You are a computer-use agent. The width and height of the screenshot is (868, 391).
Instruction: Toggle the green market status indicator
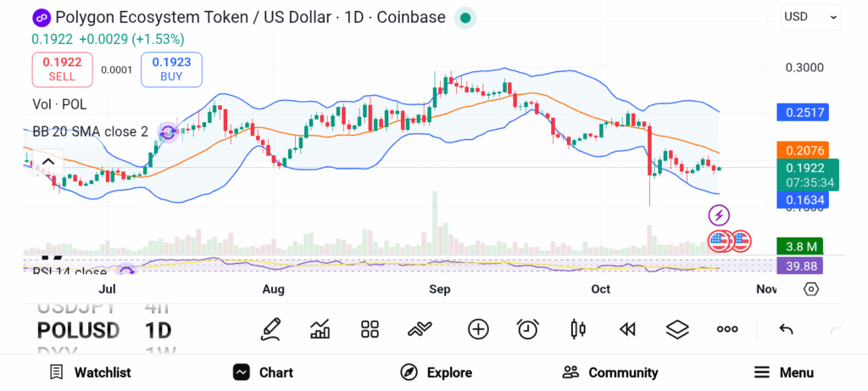pos(465,17)
